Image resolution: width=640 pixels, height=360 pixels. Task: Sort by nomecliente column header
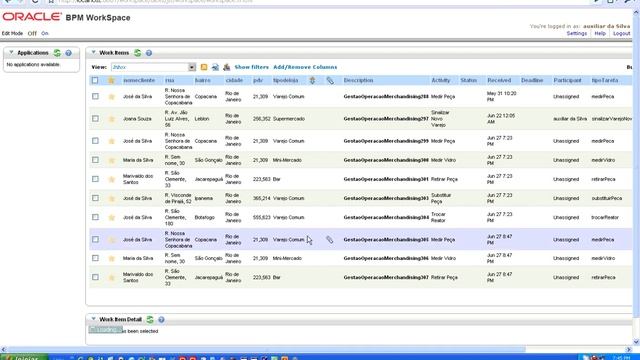[x=139, y=80]
